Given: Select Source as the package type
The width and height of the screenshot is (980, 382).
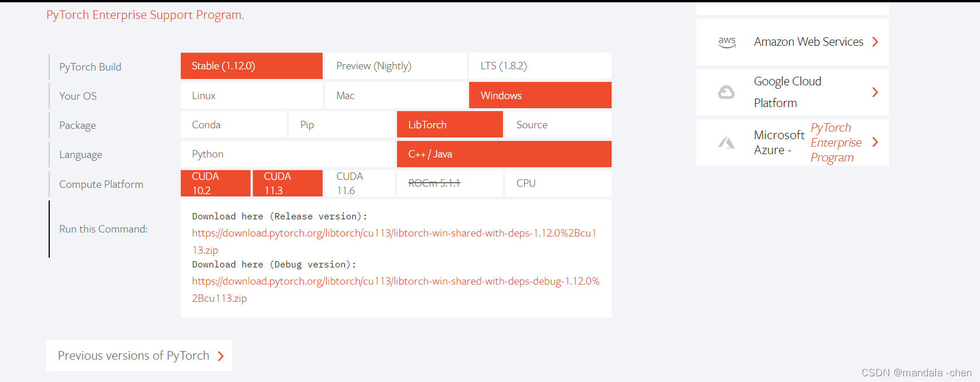Looking at the screenshot, I should pos(531,124).
